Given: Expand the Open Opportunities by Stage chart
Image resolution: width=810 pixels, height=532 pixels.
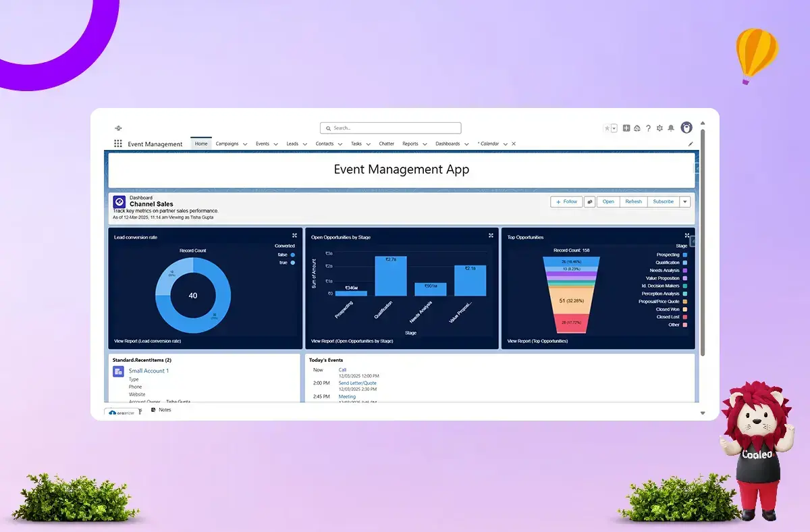Looking at the screenshot, I should (x=491, y=236).
